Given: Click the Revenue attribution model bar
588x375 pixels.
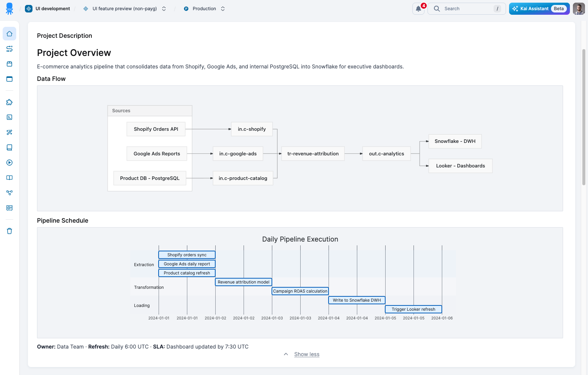Looking at the screenshot, I should click(244, 282).
